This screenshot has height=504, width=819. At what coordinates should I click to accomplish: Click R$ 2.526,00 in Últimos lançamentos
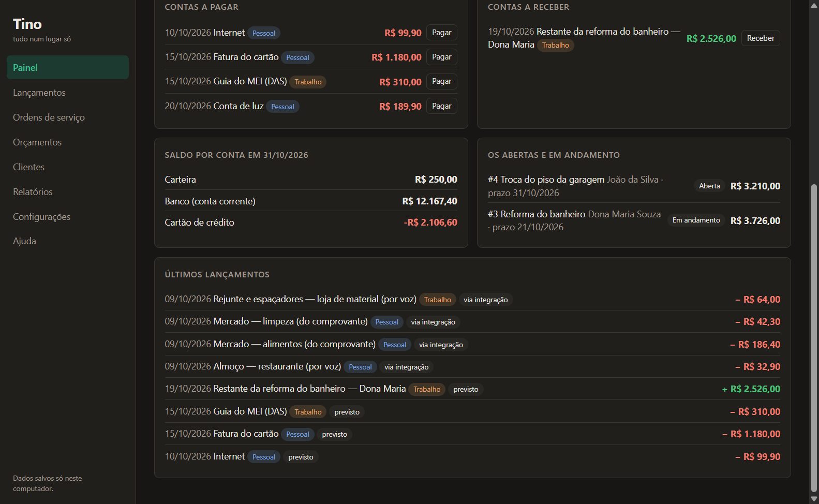(x=751, y=389)
